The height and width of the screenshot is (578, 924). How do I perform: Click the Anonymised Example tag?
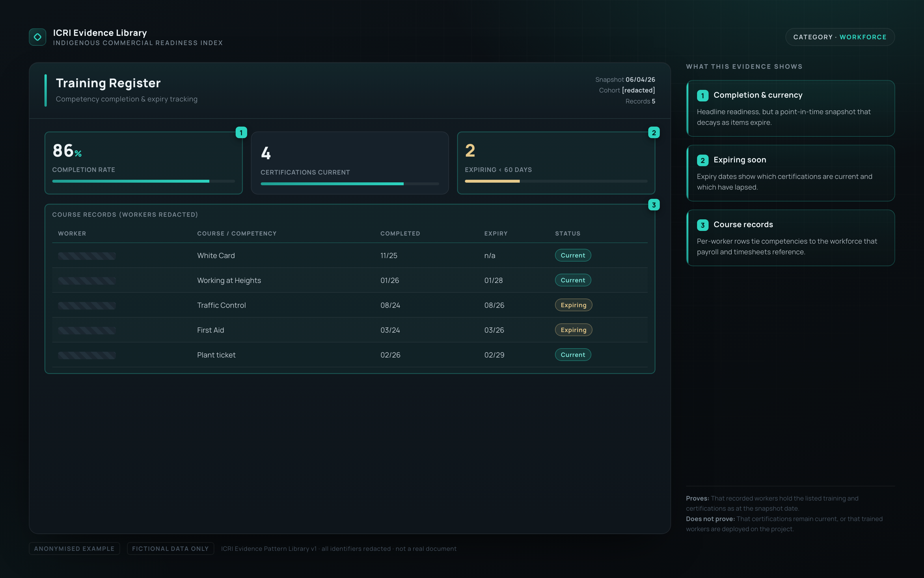(74, 549)
